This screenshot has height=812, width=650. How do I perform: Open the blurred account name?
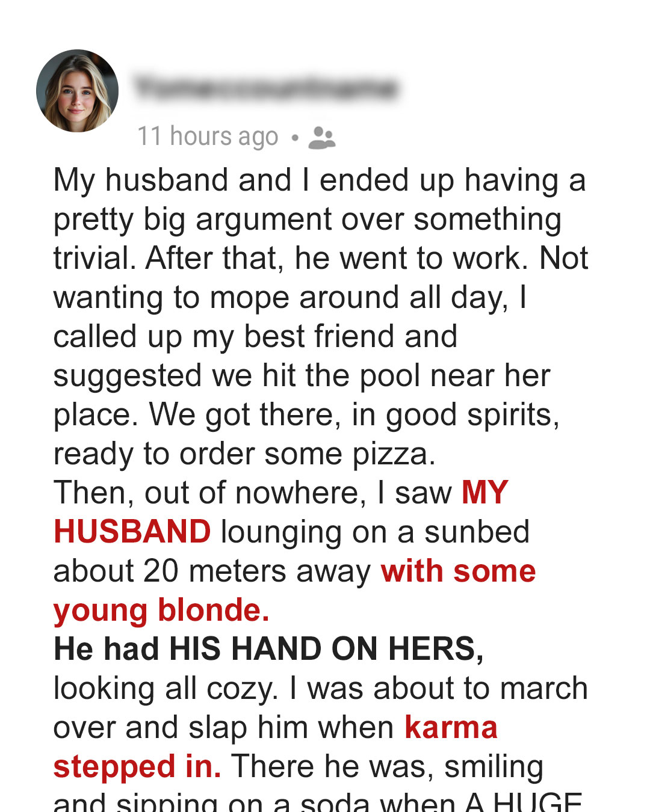coord(266,88)
